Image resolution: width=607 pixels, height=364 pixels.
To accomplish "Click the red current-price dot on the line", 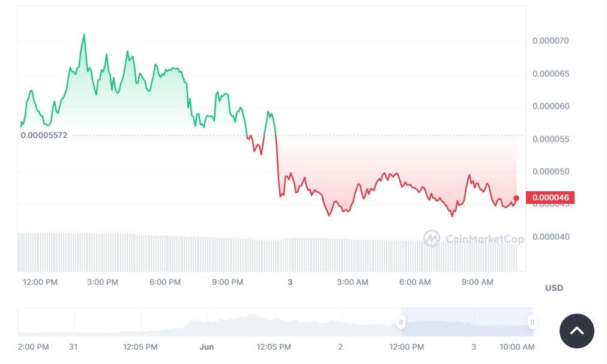I will 516,198.
